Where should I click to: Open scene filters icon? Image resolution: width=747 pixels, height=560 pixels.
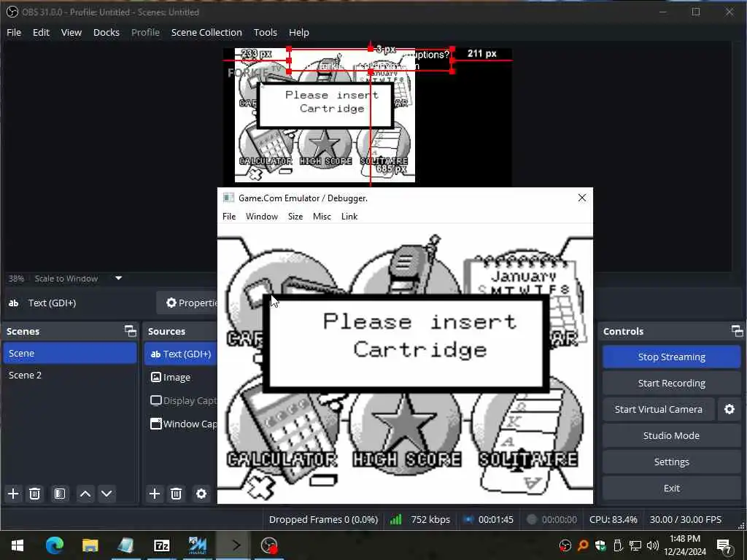pyautogui.click(x=60, y=494)
